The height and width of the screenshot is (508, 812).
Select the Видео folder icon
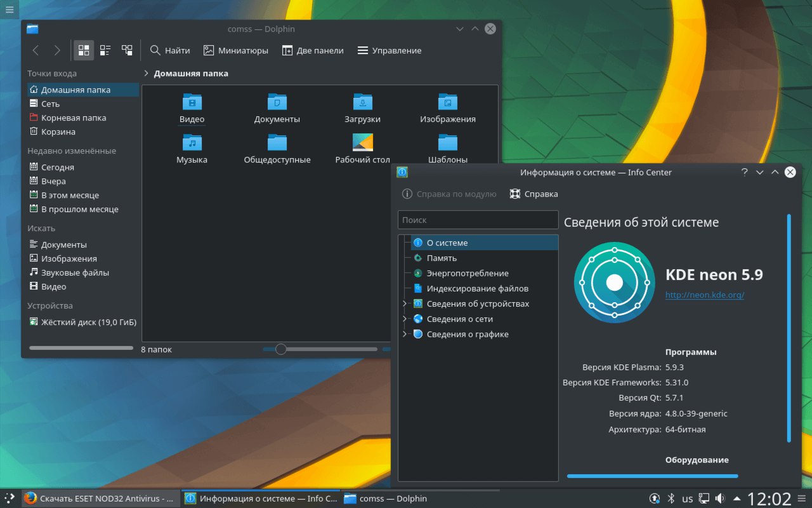(192, 102)
